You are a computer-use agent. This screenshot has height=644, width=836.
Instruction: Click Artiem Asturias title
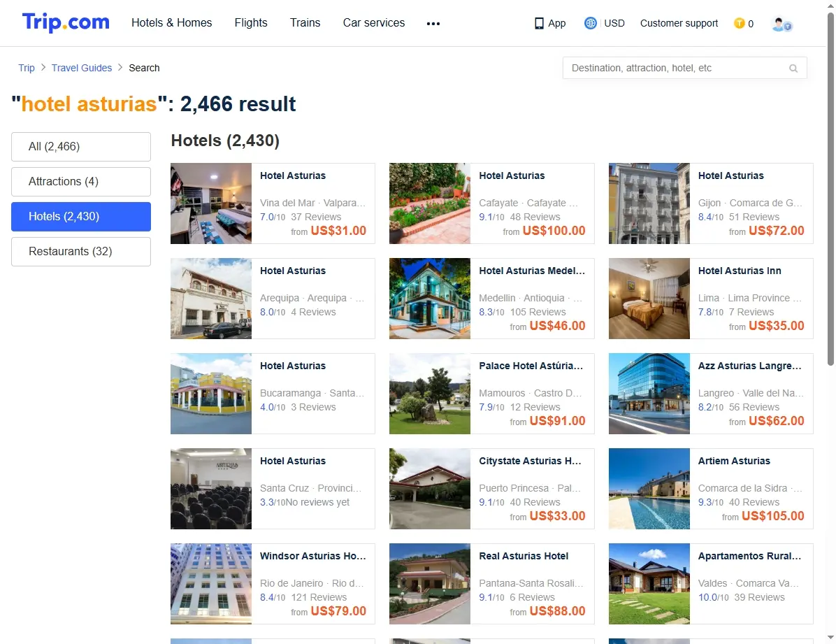coord(734,461)
